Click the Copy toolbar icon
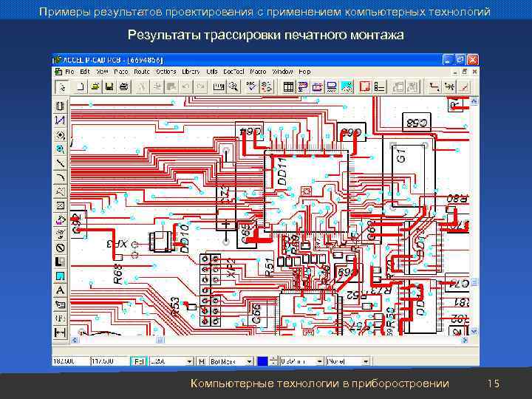Viewport: 532px width, 399px height. tap(157, 87)
